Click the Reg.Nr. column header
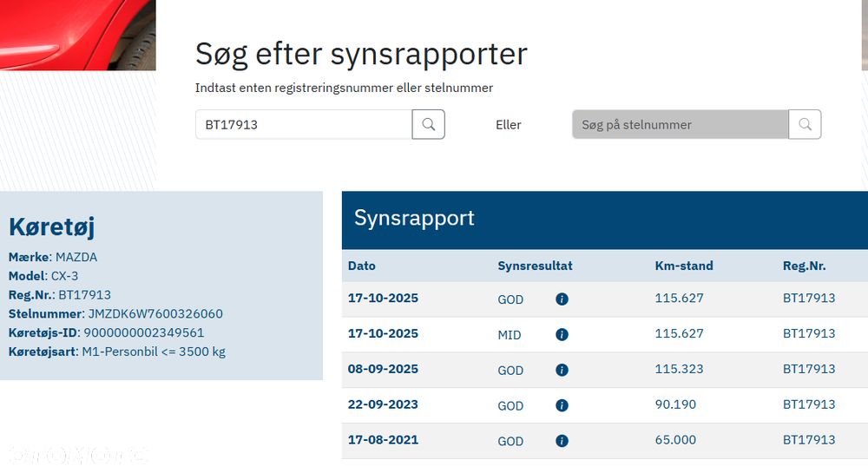This screenshot has height=473, width=868. coord(804,266)
